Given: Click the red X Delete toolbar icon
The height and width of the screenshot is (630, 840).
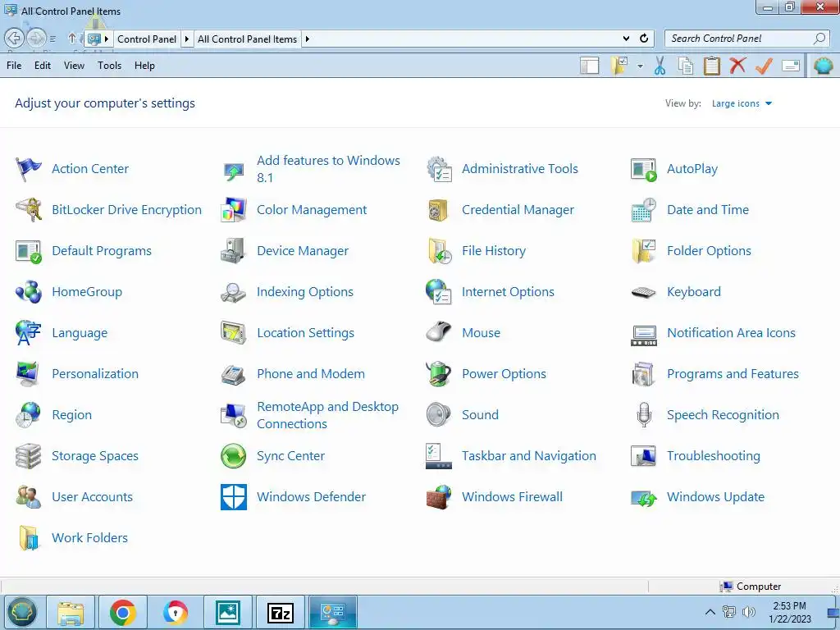Looking at the screenshot, I should click(x=737, y=66).
